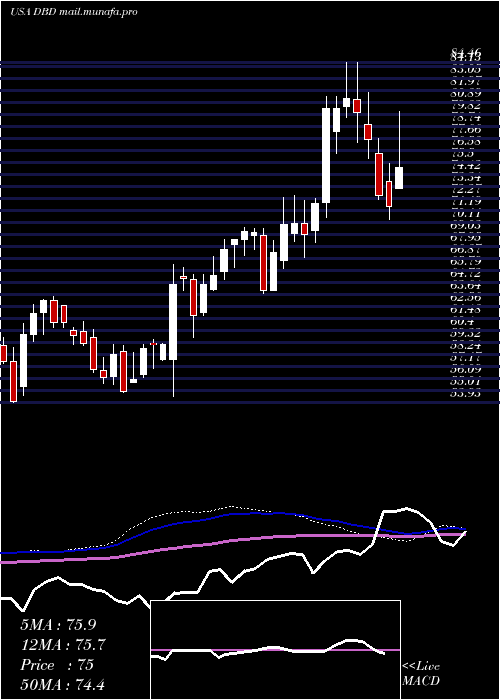The height and width of the screenshot is (700, 500).
Task: Click the 'Price : 75' readout
Action: tap(57, 665)
